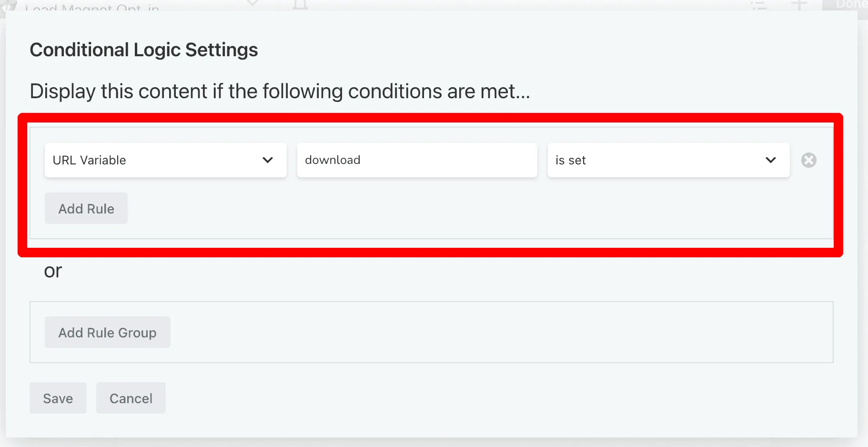Click the Conditional Logic Settings heading
Screen dimensions: 868x447
144,50
